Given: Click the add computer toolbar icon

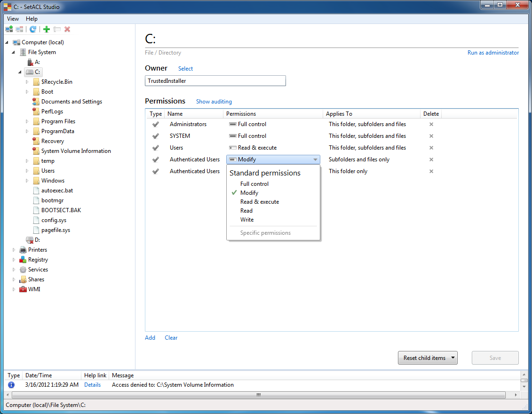Looking at the screenshot, I should point(9,29).
